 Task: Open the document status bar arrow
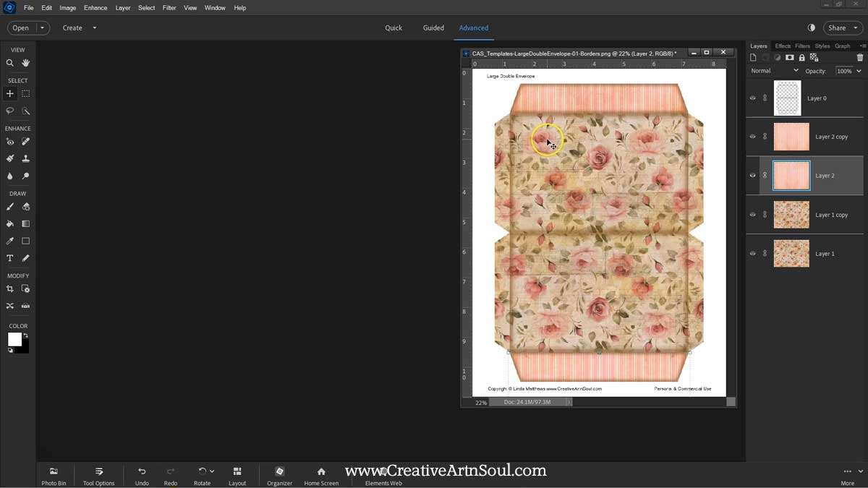pyautogui.click(x=569, y=402)
